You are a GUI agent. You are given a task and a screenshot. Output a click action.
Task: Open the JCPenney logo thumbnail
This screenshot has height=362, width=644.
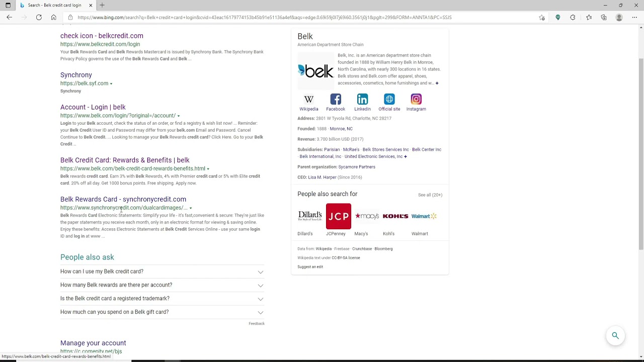click(339, 216)
